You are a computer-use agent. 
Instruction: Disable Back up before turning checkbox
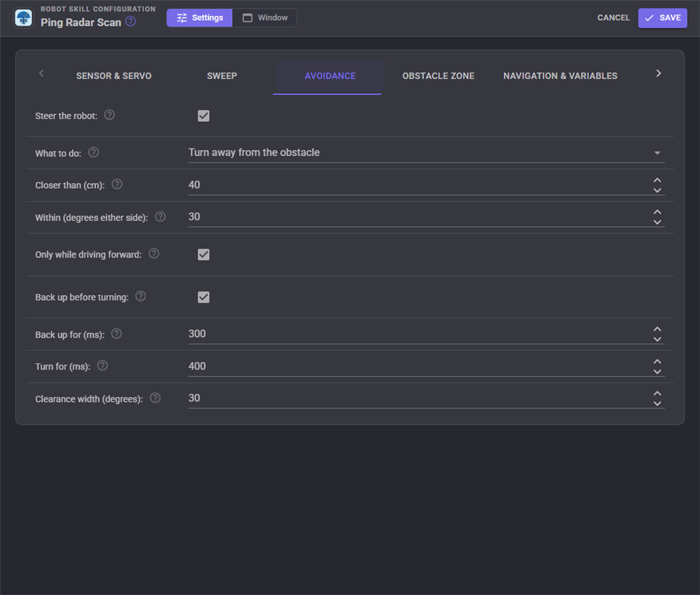click(204, 297)
